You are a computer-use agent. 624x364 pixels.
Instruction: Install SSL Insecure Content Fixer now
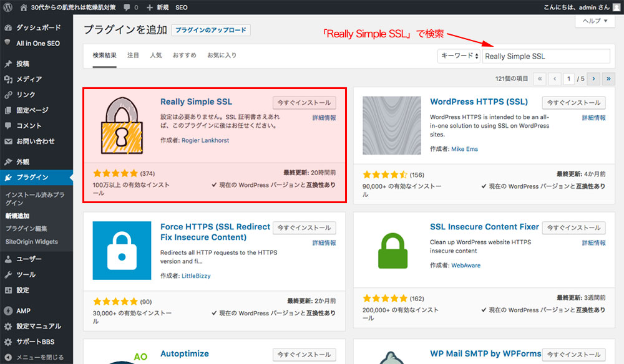tap(574, 228)
